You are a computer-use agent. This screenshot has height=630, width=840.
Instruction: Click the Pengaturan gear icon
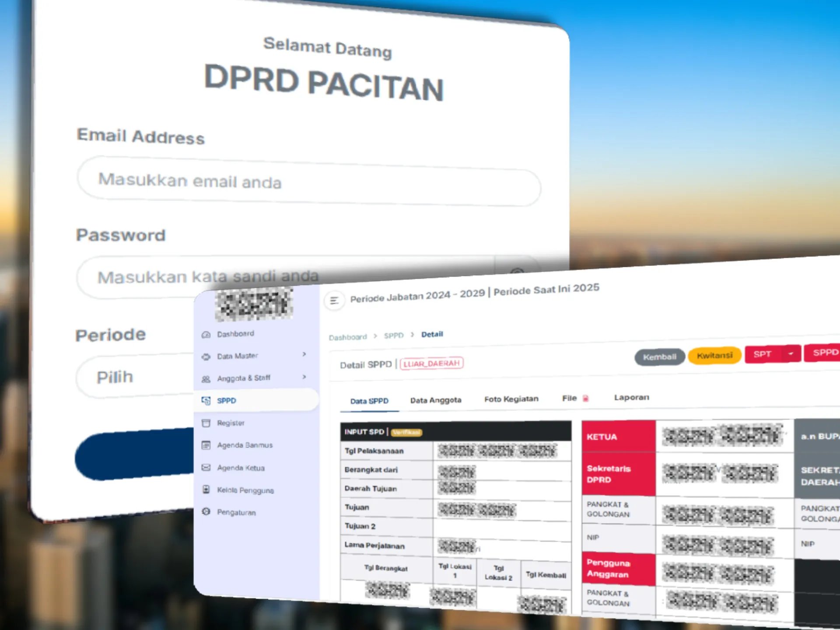206,511
